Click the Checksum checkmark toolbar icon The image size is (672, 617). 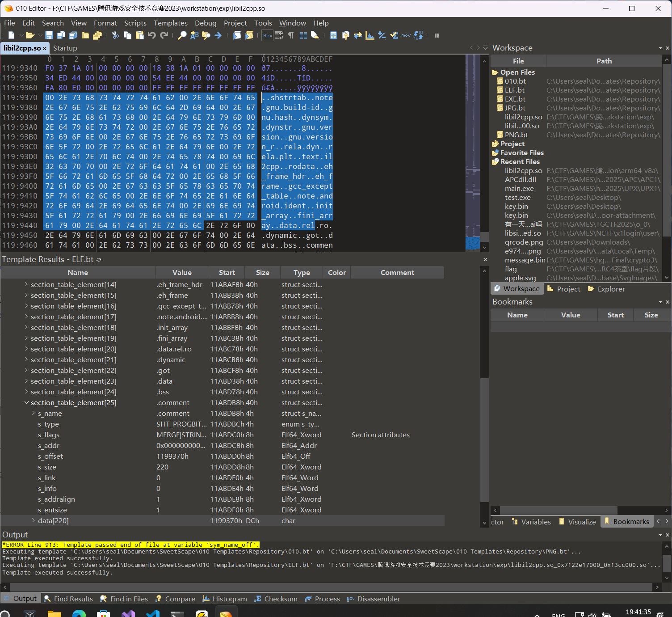click(x=394, y=35)
